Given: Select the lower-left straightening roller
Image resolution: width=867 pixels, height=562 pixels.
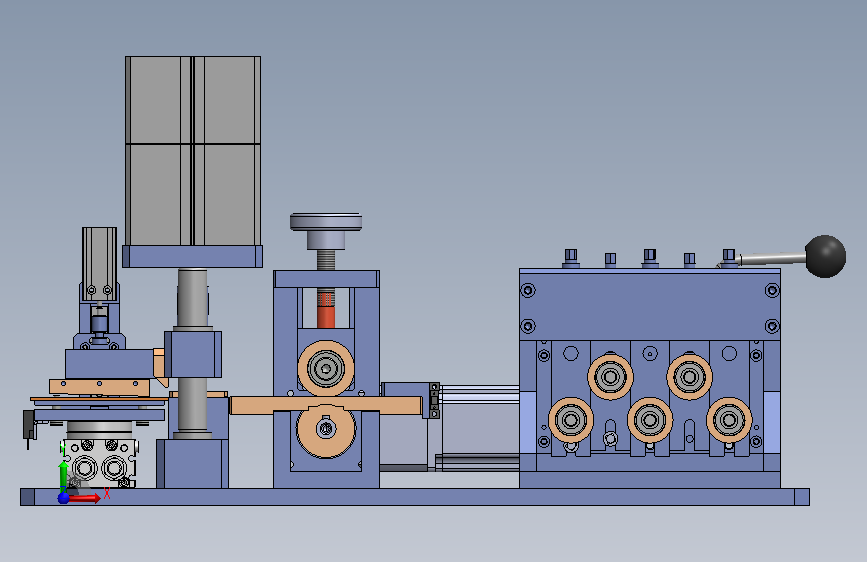Looking at the screenshot, I should [x=571, y=420].
